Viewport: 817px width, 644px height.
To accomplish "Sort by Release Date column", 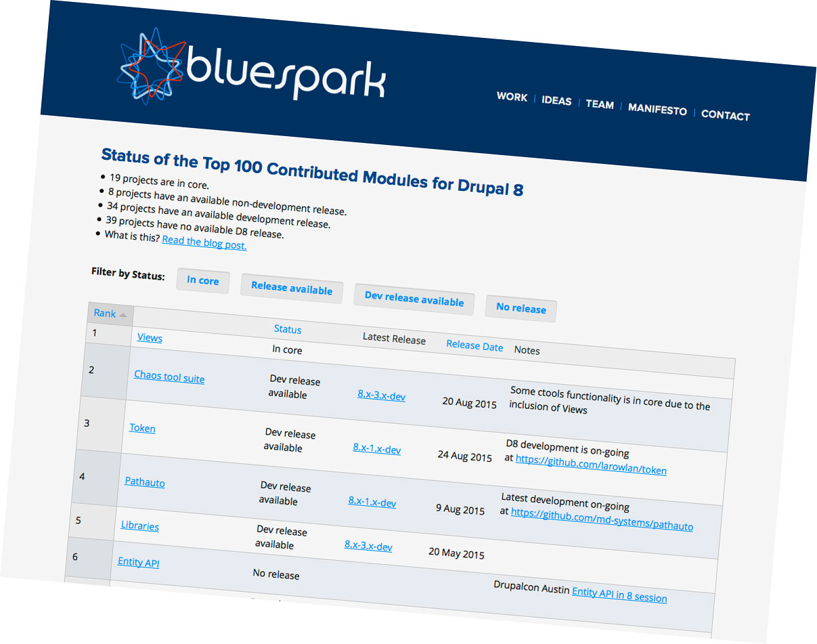I will point(474,345).
